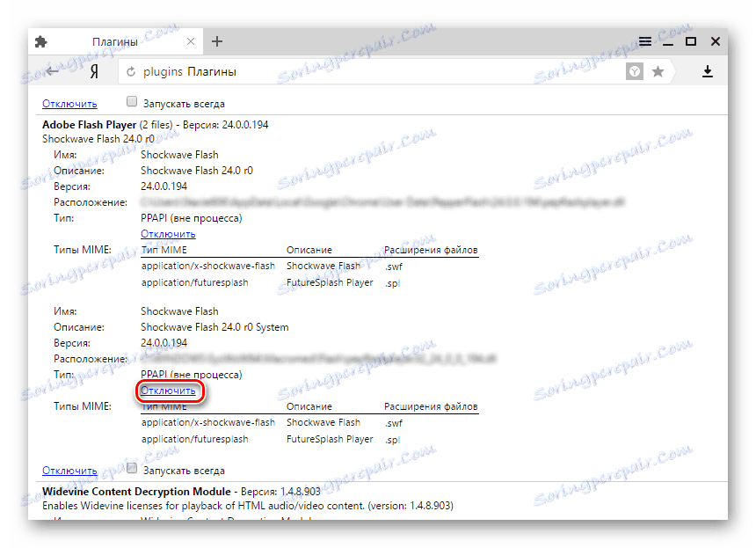This screenshot has width=756, height=548.
Task: Open the browser hamburger menu
Action: click(644, 41)
